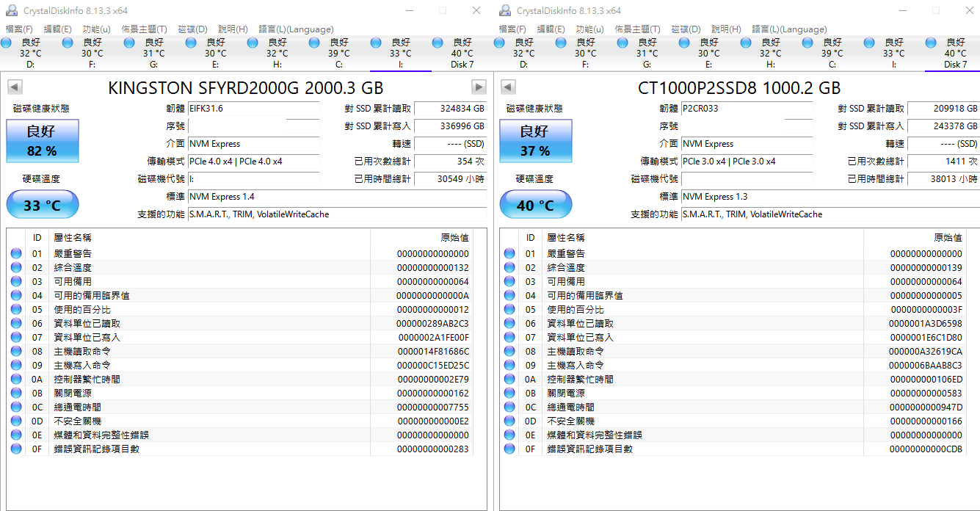Click next disk arrow beside KINGSTON title
The height and width of the screenshot is (511, 980).
pos(479,87)
